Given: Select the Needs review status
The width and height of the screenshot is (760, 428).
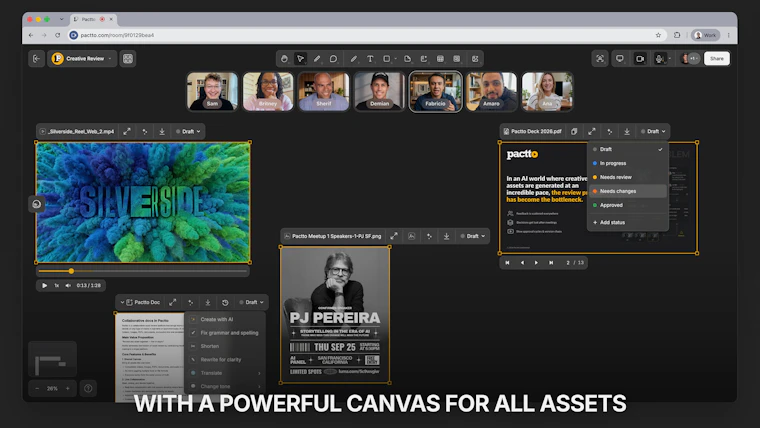Looking at the screenshot, I should [x=628, y=177].
